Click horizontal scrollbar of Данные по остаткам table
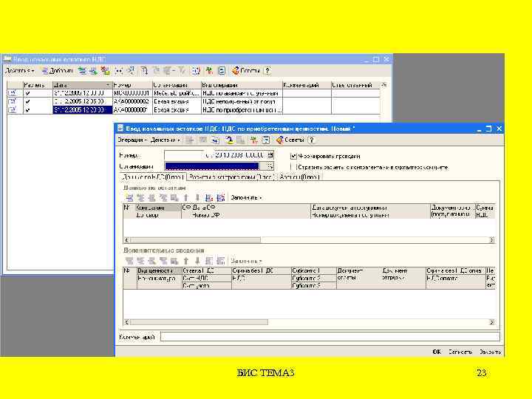 click(x=195, y=240)
